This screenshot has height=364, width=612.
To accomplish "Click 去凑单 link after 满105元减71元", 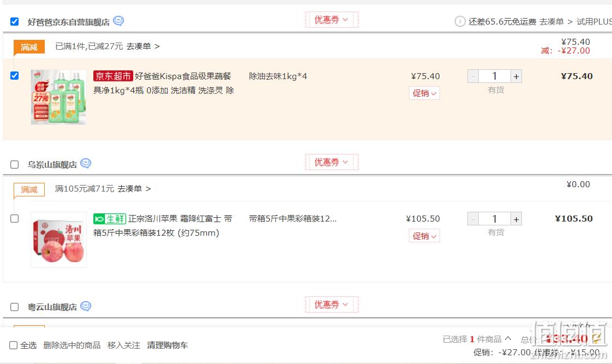I will (x=134, y=189).
